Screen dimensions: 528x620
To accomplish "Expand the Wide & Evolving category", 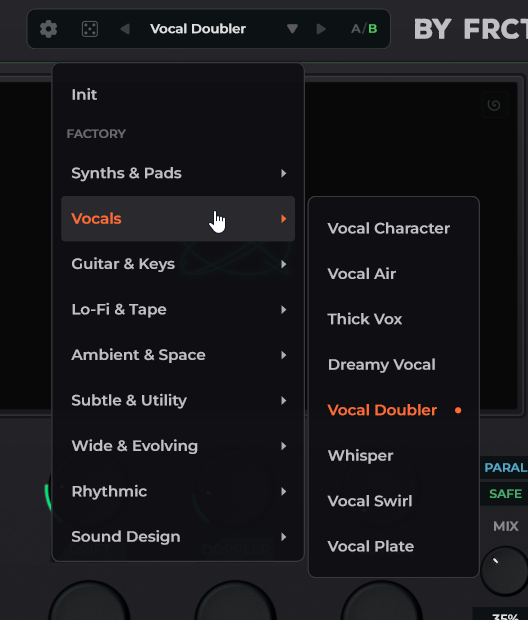I will [x=178, y=446].
